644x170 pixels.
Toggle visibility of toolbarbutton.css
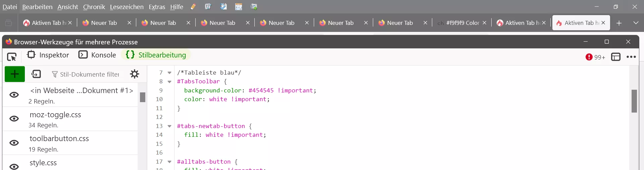[14, 143]
